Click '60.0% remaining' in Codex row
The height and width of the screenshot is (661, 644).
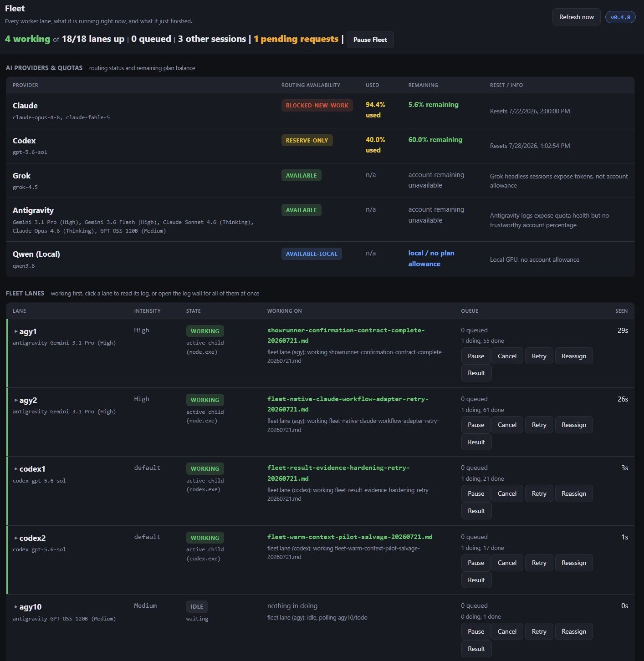(435, 140)
